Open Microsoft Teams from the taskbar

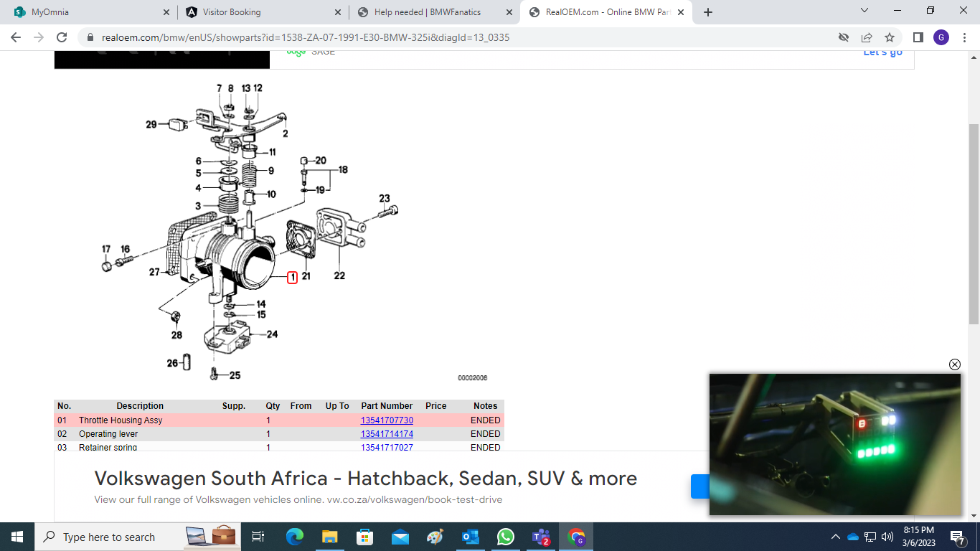point(540,537)
